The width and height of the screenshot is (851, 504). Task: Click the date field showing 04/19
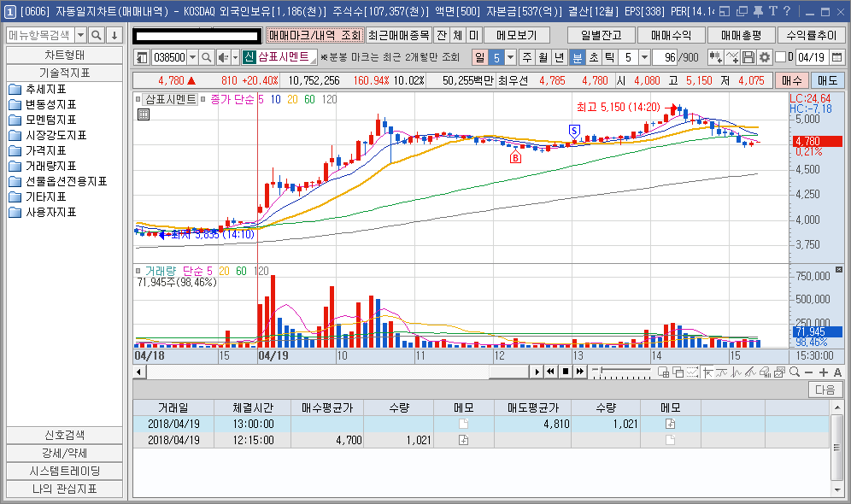812,57
